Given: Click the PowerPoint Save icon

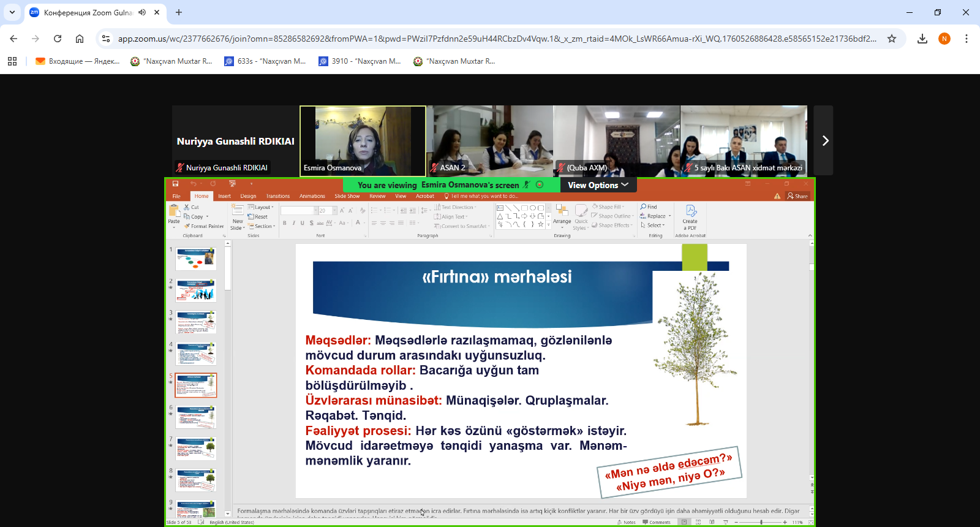Looking at the screenshot, I should (175, 184).
